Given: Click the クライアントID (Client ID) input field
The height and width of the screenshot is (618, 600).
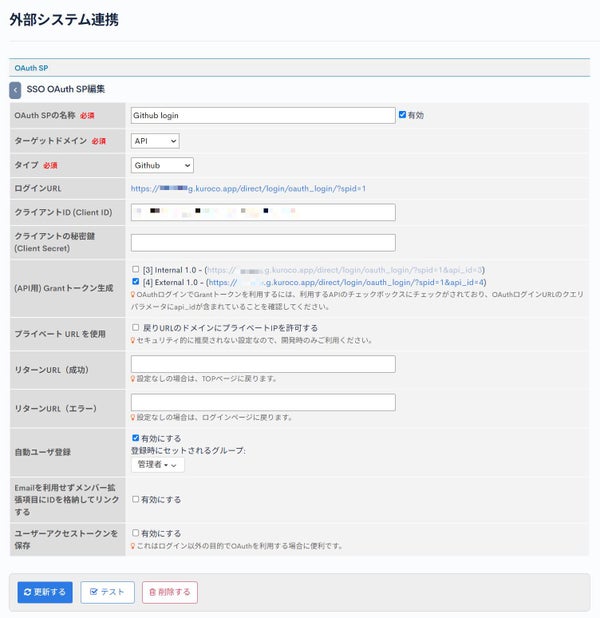Looking at the screenshot, I should 263,212.
